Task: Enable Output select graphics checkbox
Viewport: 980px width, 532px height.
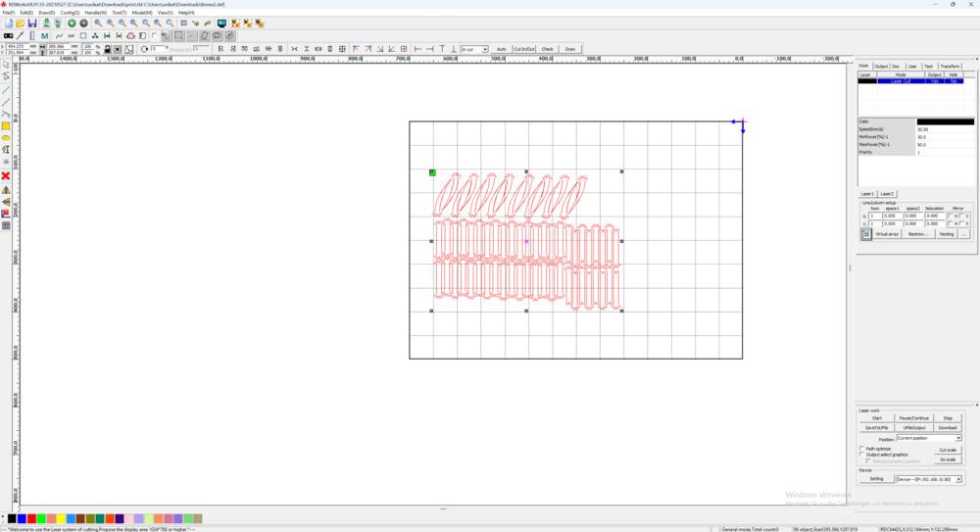Action: pos(862,455)
